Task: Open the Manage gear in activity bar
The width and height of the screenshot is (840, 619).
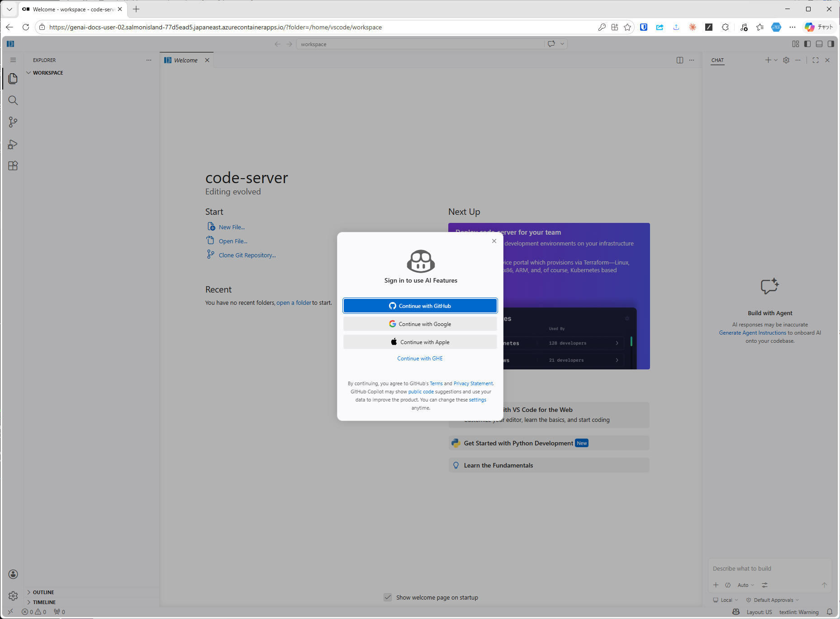Action: 13,596
